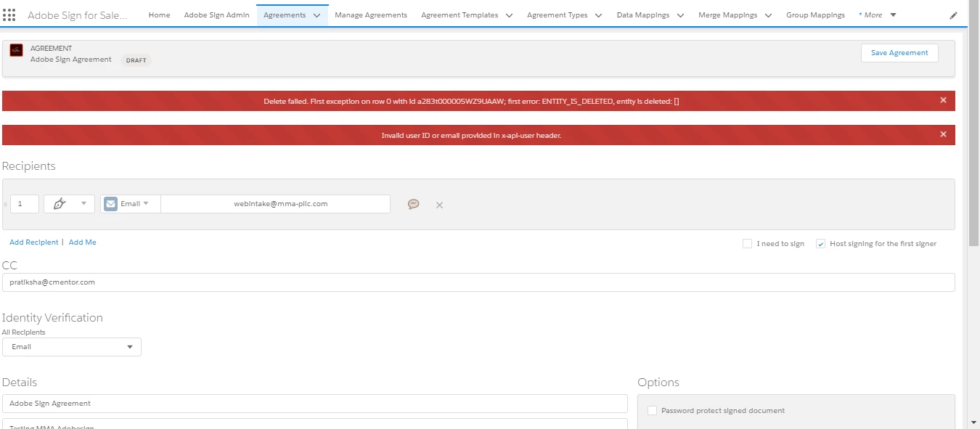
Task: Click the Adobe Sign for Sale... app name
Action: tap(77, 15)
